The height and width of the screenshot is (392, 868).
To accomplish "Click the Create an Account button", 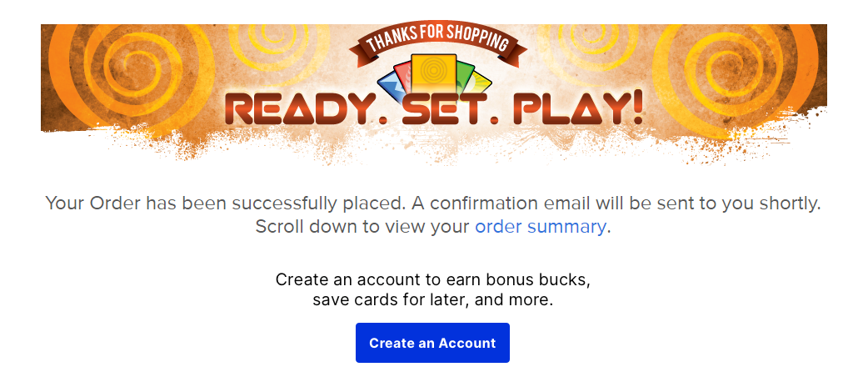I will pos(432,343).
